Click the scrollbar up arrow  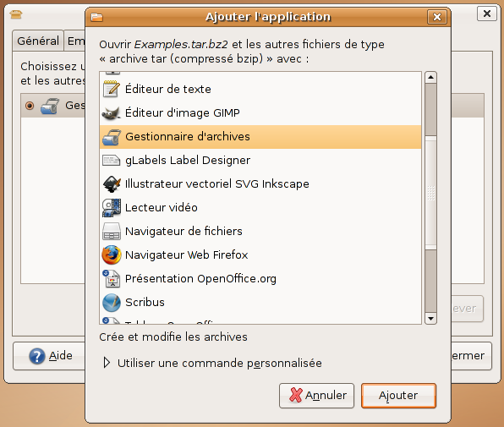[430, 78]
